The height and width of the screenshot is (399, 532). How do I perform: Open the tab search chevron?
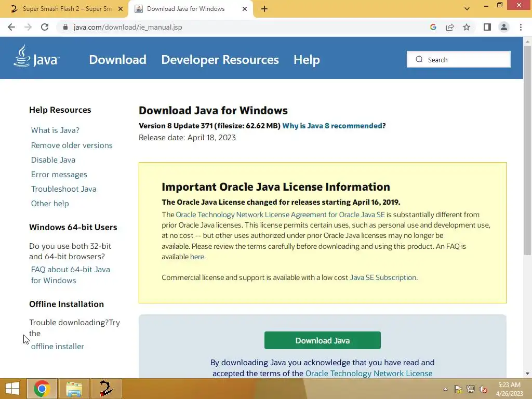click(x=467, y=9)
